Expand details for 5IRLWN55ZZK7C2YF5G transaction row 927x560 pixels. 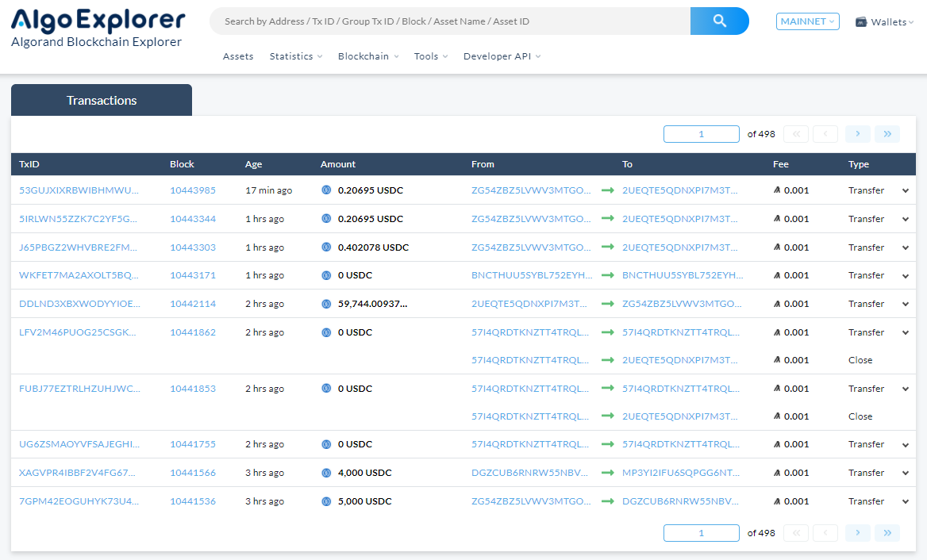point(905,219)
